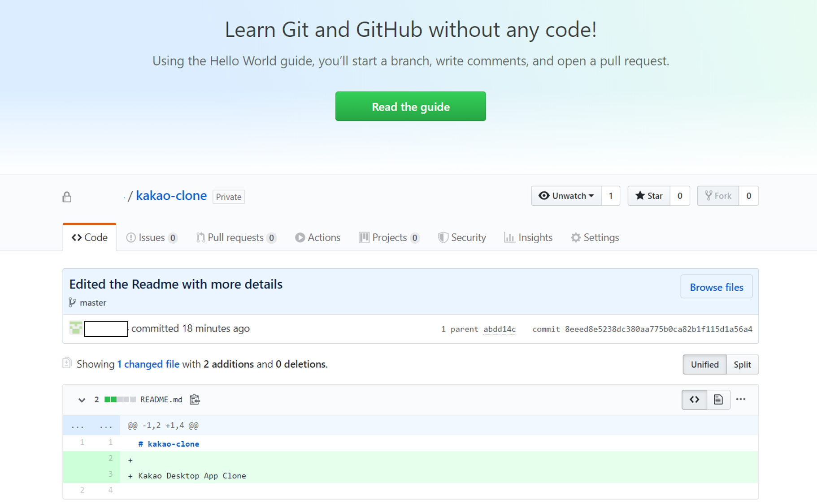The height and width of the screenshot is (504, 817).
Task: Open the README.md file options menu (three dots)
Action: click(741, 399)
